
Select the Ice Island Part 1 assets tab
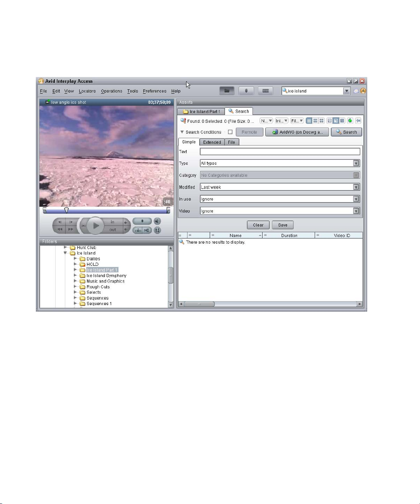click(x=201, y=112)
